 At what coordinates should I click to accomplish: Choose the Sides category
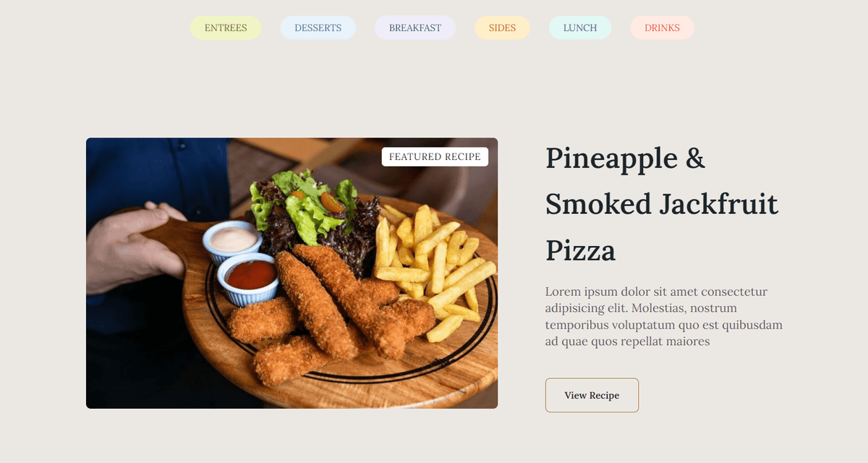click(x=502, y=28)
